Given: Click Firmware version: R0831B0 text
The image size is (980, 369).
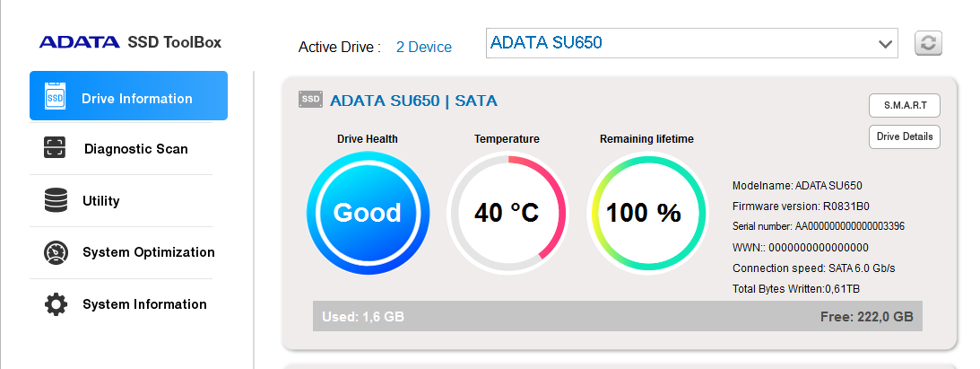Looking at the screenshot, I should click(x=802, y=206).
